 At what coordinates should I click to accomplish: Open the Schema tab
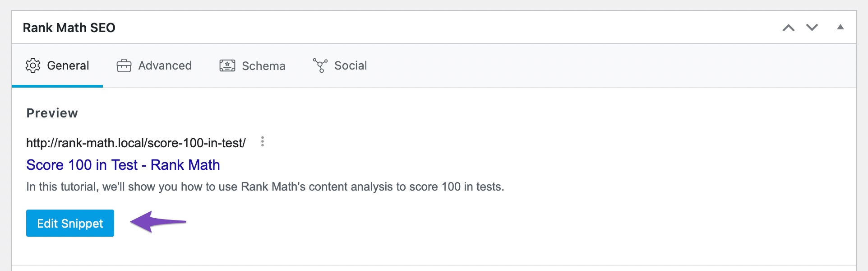pos(263,66)
